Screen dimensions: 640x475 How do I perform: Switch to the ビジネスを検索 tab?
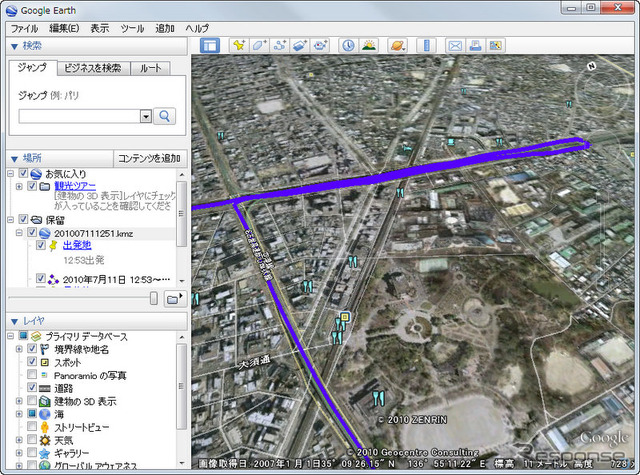pos(93,68)
